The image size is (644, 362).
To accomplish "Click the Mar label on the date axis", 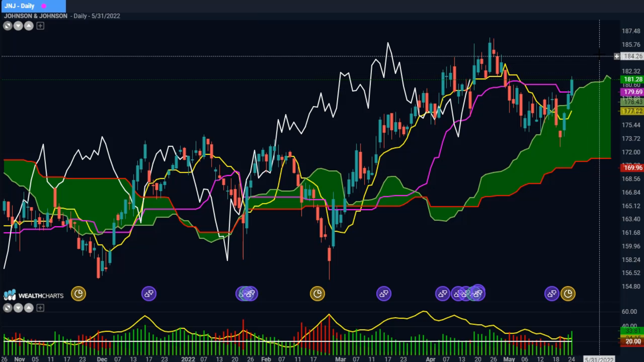I will click(x=340, y=359).
